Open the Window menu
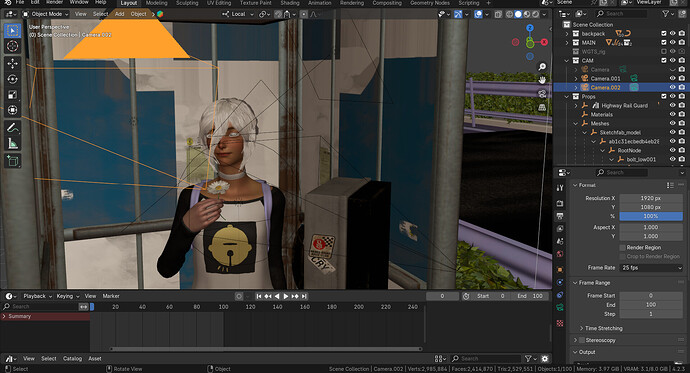Viewport: 690px width, 373px height. 79,2
